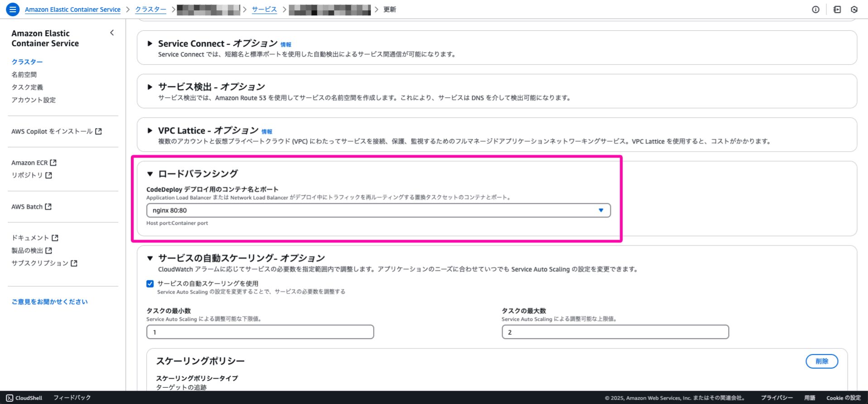Click the スケーリングポリシー heading text
The width and height of the screenshot is (868, 404).
pyautogui.click(x=200, y=361)
